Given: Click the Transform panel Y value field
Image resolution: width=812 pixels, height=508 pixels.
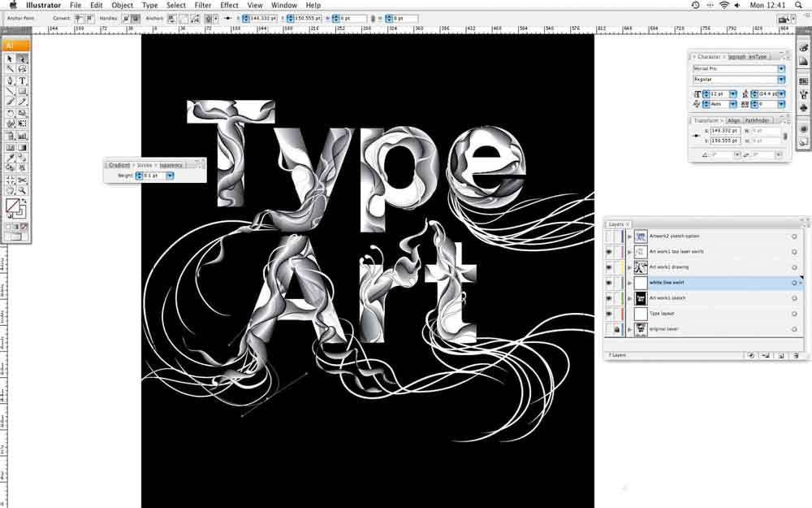Looking at the screenshot, I should (725, 141).
